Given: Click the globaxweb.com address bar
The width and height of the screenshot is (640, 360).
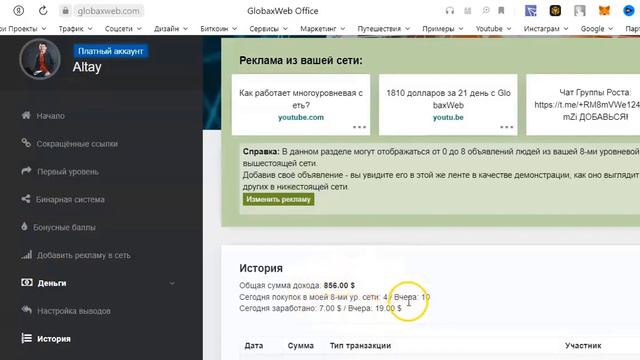Looking at the screenshot, I should click(109, 11).
